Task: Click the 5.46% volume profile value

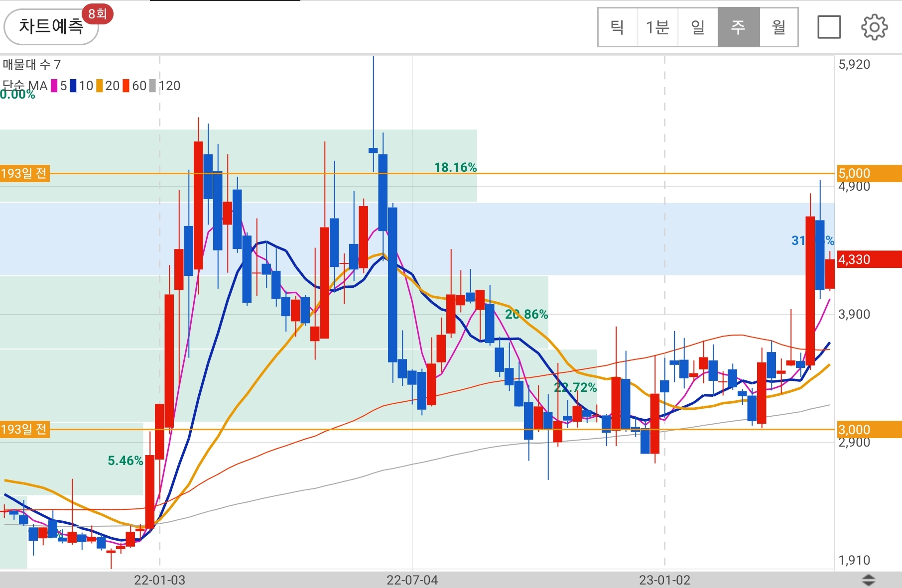Action: (x=126, y=461)
